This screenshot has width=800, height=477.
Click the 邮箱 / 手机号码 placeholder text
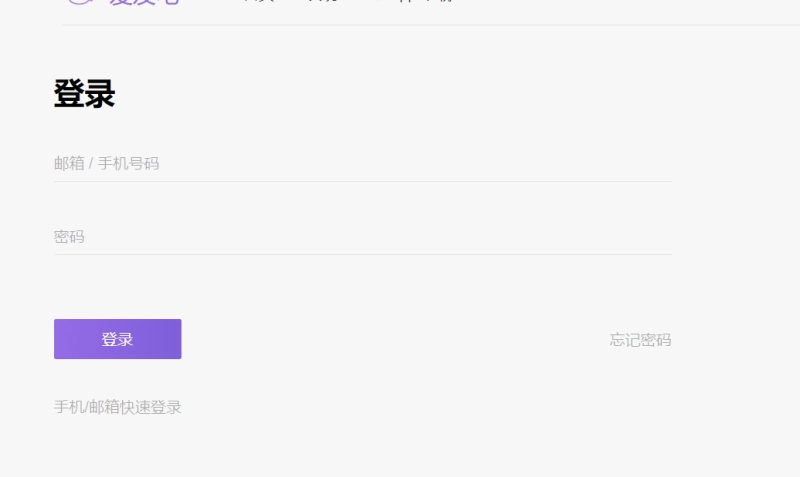click(x=107, y=164)
